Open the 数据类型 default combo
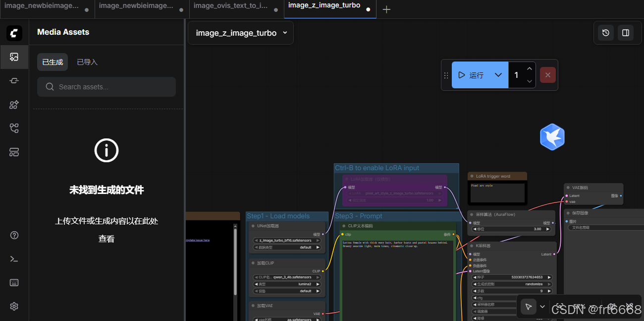 pyautogui.click(x=287, y=247)
